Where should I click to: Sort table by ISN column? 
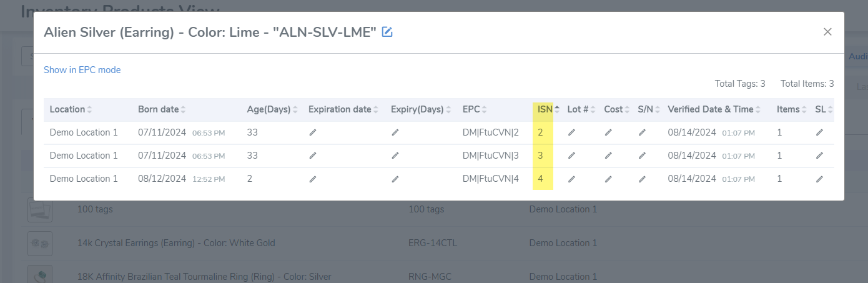pyautogui.click(x=549, y=109)
